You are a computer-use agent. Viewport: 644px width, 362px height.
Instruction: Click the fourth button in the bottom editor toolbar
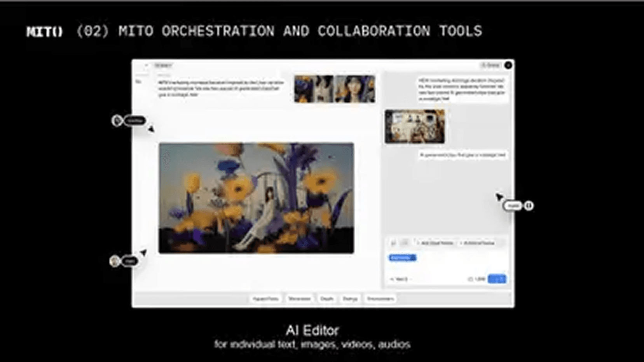click(x=350, y=299)
